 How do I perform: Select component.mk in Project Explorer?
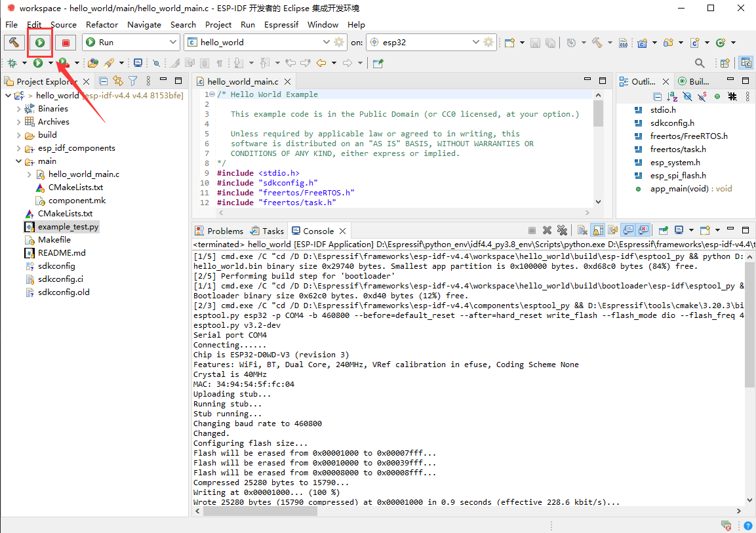[77, 201]
